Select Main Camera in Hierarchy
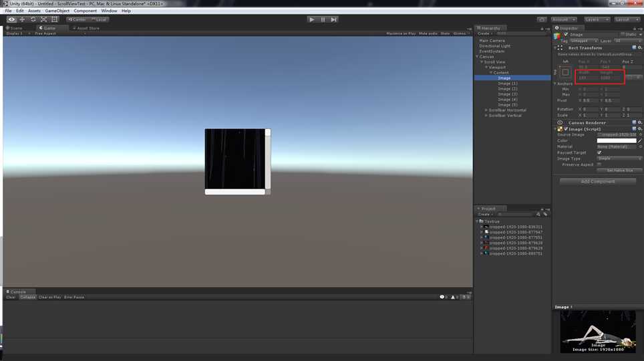 [492, 41]
